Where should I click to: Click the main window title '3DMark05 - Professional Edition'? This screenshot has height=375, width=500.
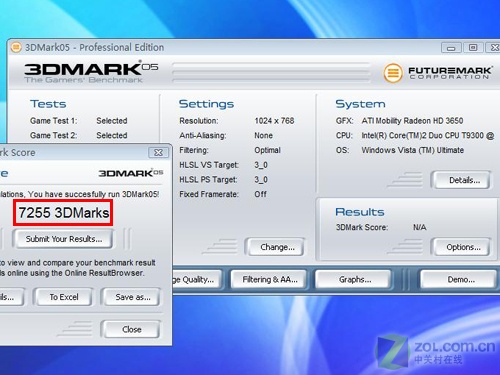pyautogui.click(x=95, y=47)
